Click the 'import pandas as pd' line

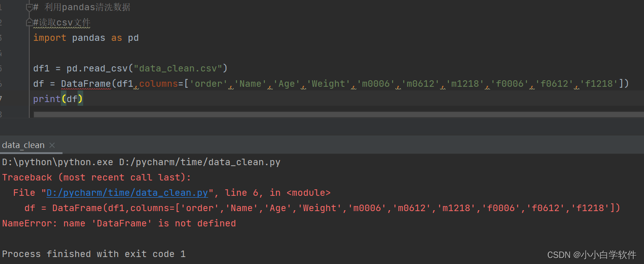click(86, 38)
